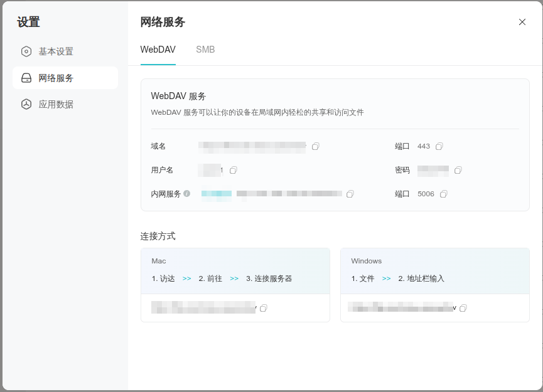The height and width of the screenshot is (392, 543).
Task: Copy the password (密码) value
Action: coord(458,170)
